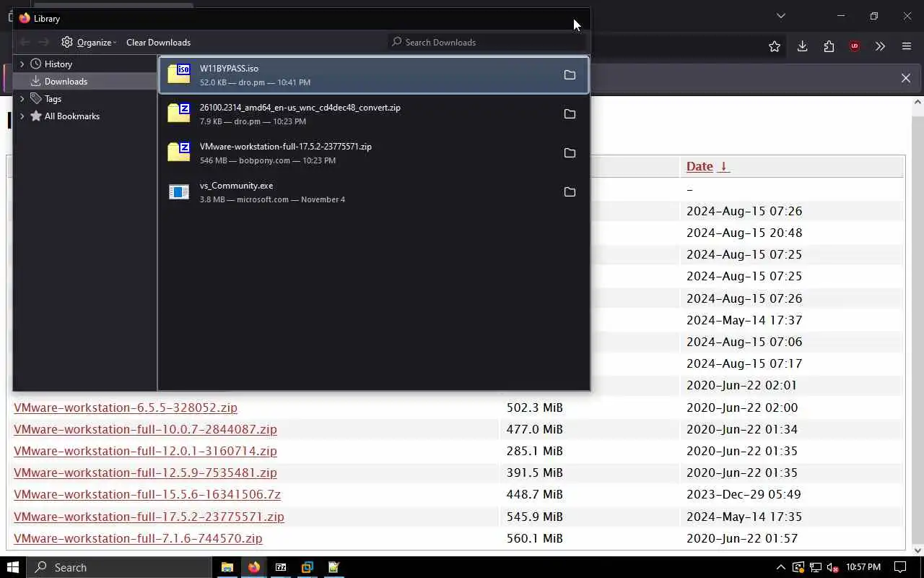Image resolution: width=924 pixels, height=578 pixels.
Task: Open the notepad icon on the taskbar
Action: (334, 567)
